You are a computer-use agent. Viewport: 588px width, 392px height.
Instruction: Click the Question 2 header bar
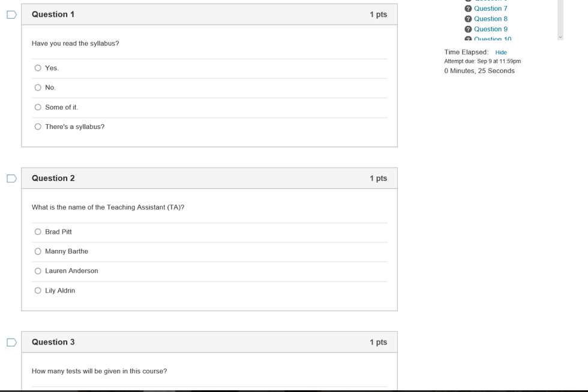(209, 179)
